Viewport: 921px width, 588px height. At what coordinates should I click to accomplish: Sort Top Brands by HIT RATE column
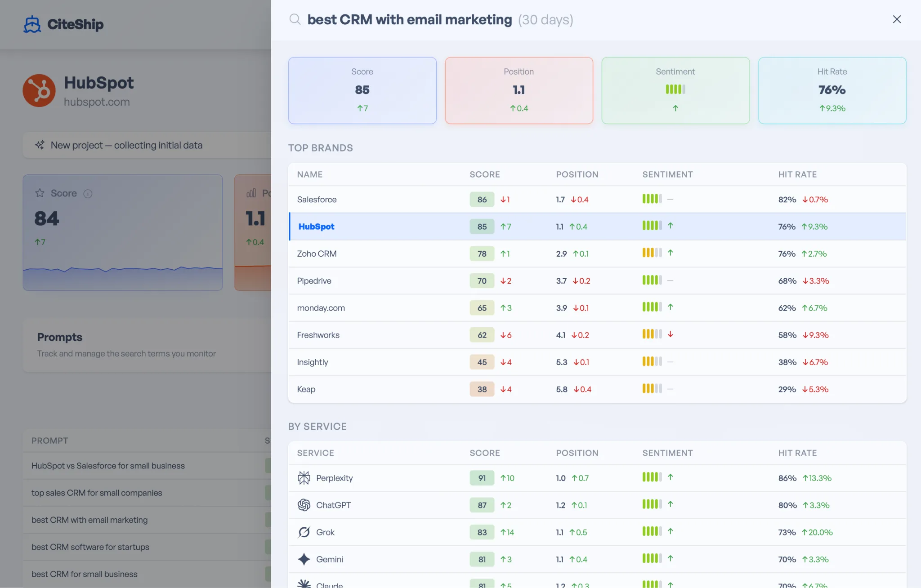point(797,174)
